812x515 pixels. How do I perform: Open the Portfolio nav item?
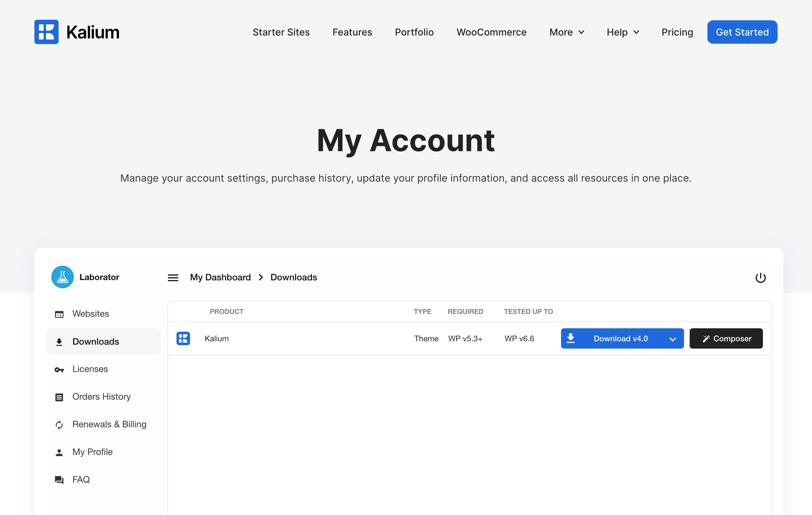coord(414,32)
